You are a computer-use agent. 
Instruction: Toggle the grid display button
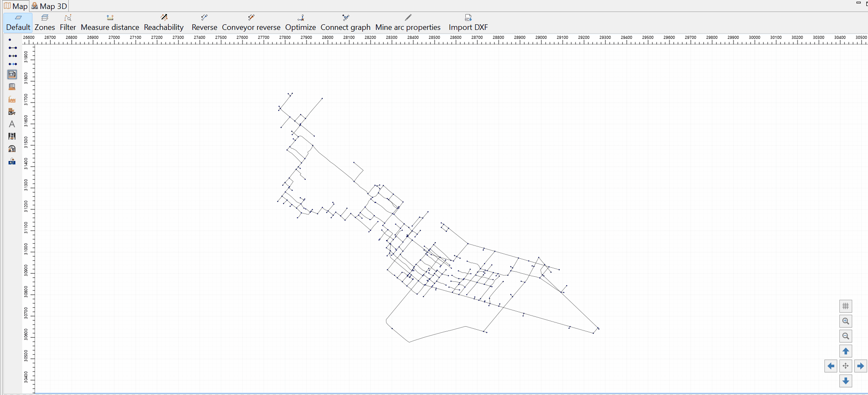point(845,306)
